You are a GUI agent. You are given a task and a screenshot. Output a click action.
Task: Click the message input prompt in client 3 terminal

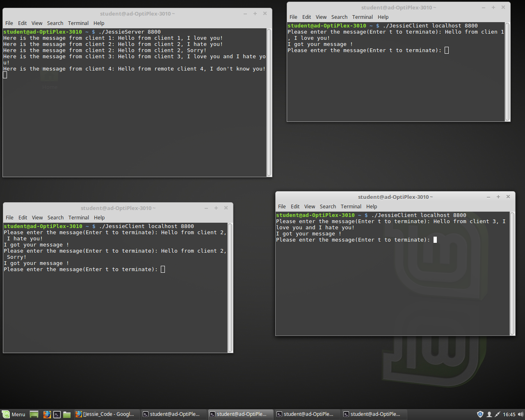point(435,240)
